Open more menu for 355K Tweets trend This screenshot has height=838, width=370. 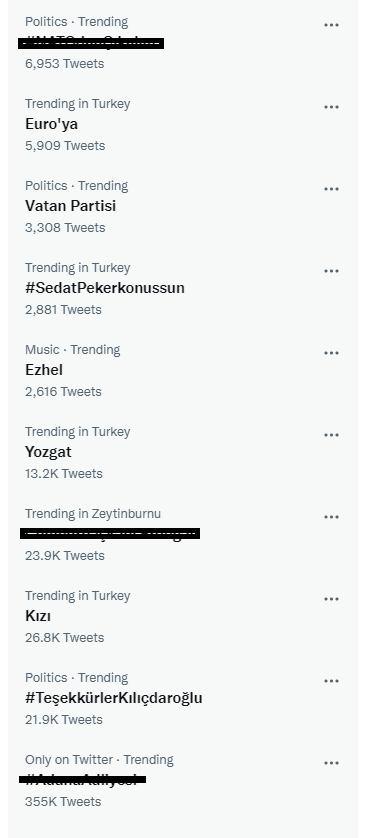point(331,763)
